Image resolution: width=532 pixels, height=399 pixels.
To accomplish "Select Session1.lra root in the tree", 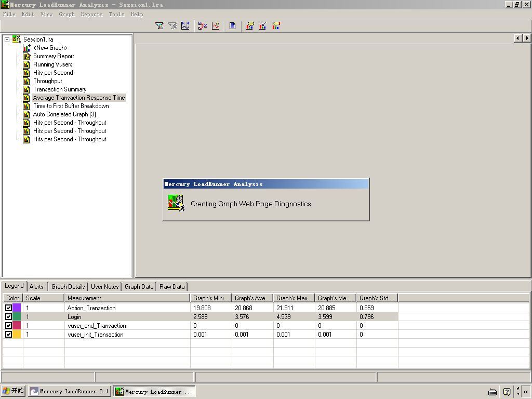I will pyautogui.click(x=38, y=39).
